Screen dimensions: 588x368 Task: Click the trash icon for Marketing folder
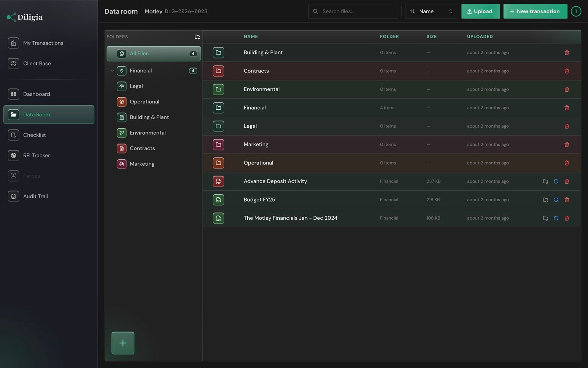click(x=566, y=145)
